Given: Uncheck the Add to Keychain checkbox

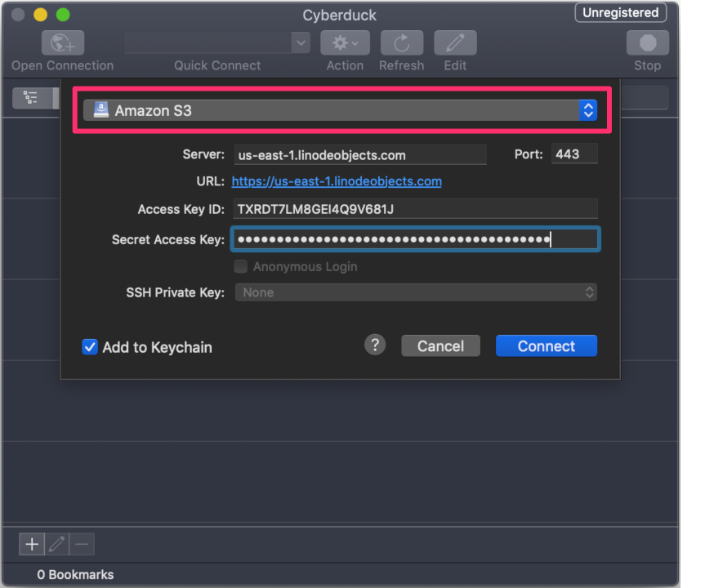Looking at the screenshot, I should pyautogui.click(x=90, y=347).
